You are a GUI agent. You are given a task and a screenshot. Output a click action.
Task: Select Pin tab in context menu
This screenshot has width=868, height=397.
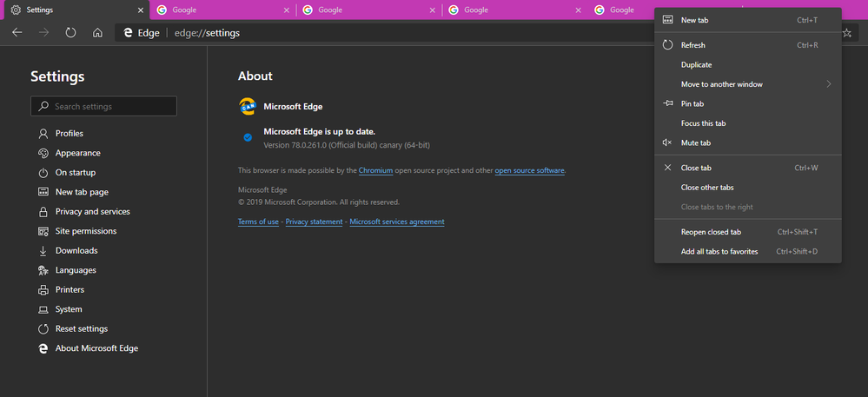click(x=748, y=103)
